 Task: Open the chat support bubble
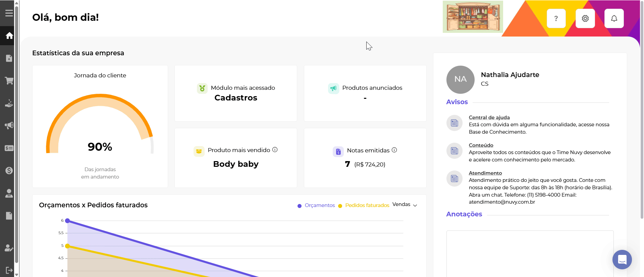(622, 260)
